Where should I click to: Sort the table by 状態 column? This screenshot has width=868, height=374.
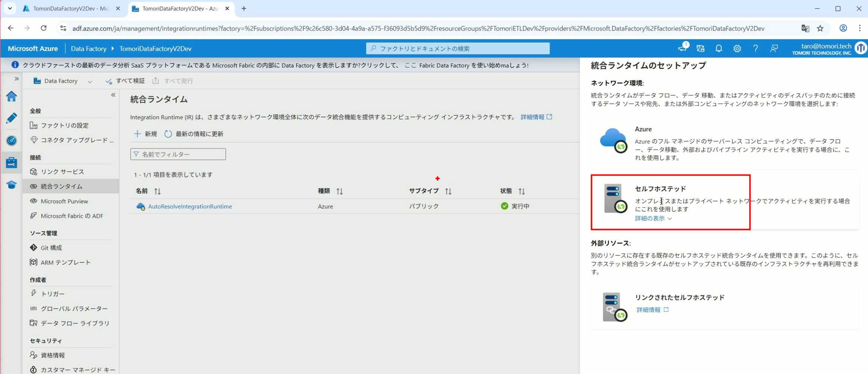522,191
